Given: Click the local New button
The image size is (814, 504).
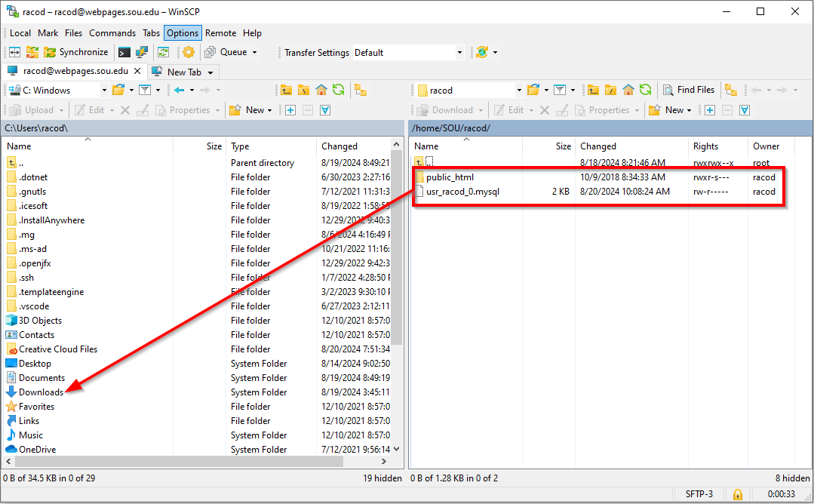Looking at the screenshot, I should (x=247, y=110).
